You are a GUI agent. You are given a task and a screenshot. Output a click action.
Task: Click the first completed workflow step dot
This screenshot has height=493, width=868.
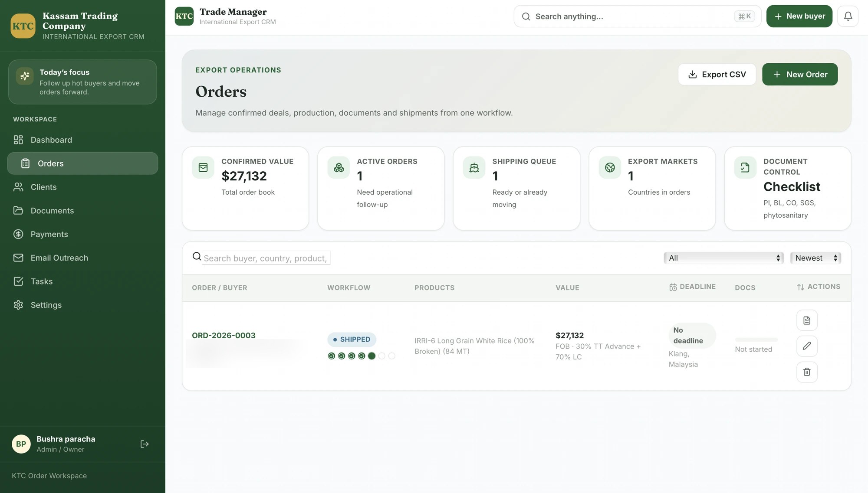coord(332,356)
